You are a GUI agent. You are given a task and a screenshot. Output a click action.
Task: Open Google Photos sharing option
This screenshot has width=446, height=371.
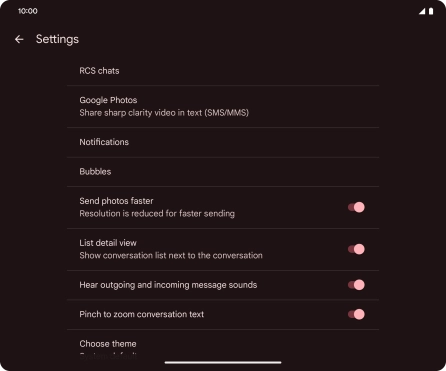(223, 107)
